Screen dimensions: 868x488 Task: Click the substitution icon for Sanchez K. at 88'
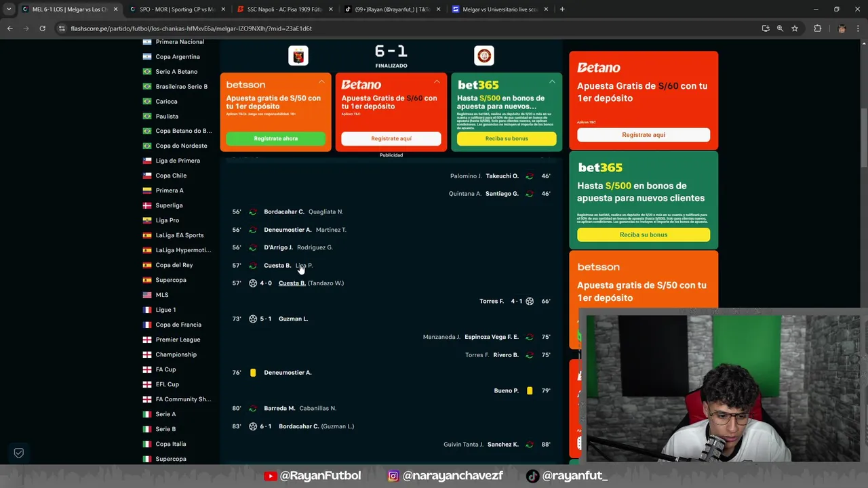point(530,445)
